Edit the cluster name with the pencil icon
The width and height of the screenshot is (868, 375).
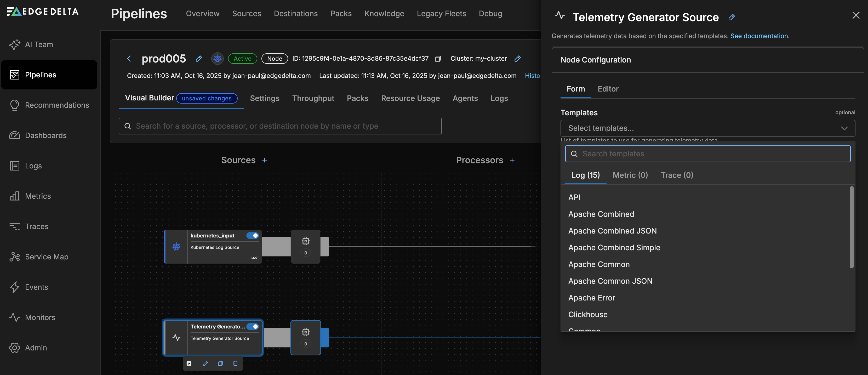pos(517,59)
